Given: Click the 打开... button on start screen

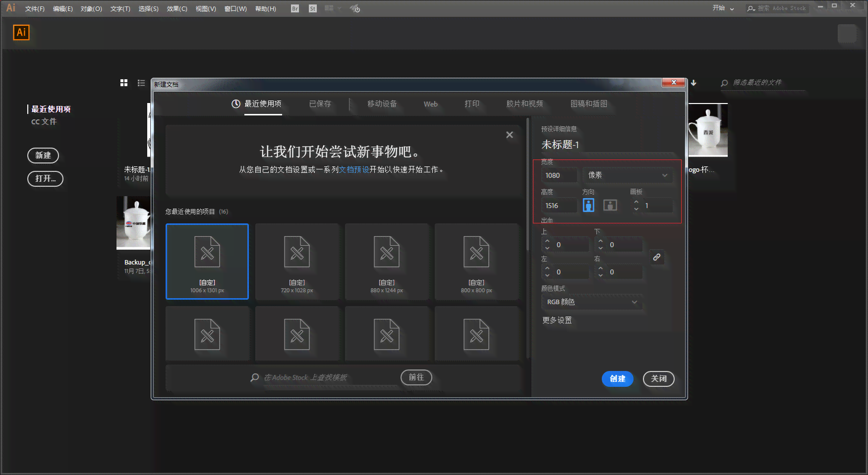Looking at the screenshot, I should 46,179.
